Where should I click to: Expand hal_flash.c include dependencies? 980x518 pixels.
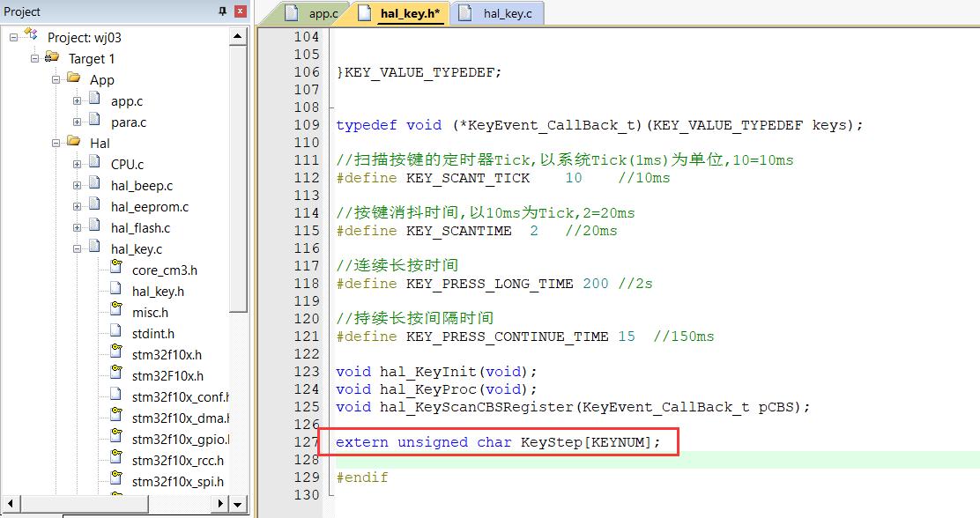77,228
